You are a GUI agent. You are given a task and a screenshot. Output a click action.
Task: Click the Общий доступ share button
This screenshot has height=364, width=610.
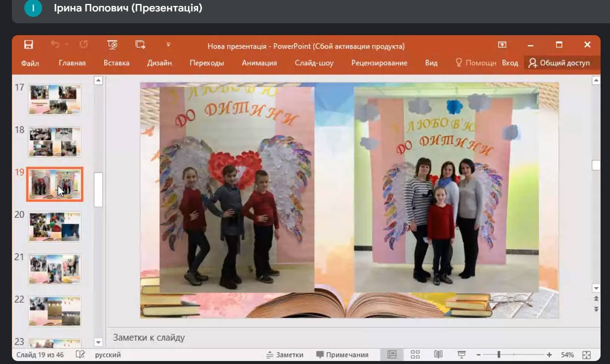click(559, 63)
